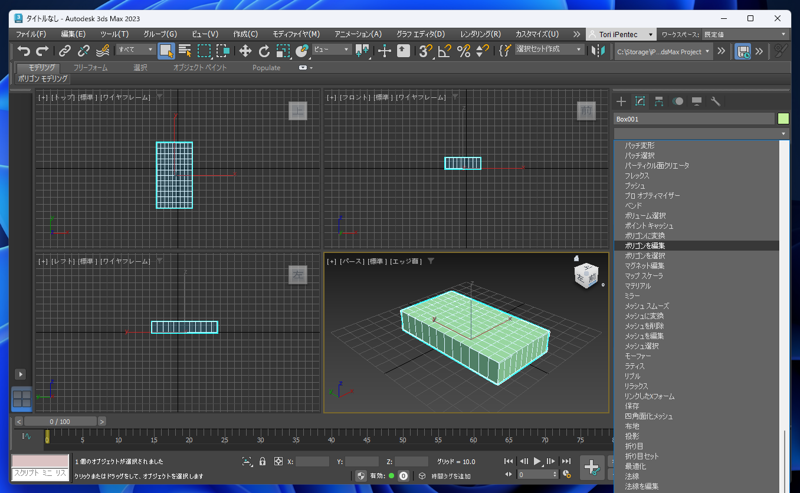Image resolution: width=800 pixels, height=493 pixels.
Task: Open the 編集(E) menu
Action: pos(73,34)
